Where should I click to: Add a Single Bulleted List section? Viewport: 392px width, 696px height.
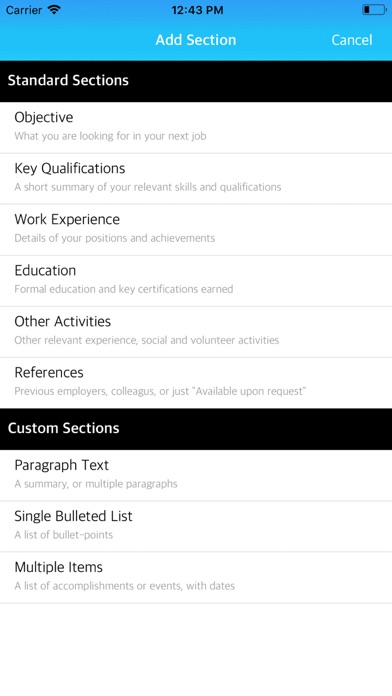[x=196, y=526]
